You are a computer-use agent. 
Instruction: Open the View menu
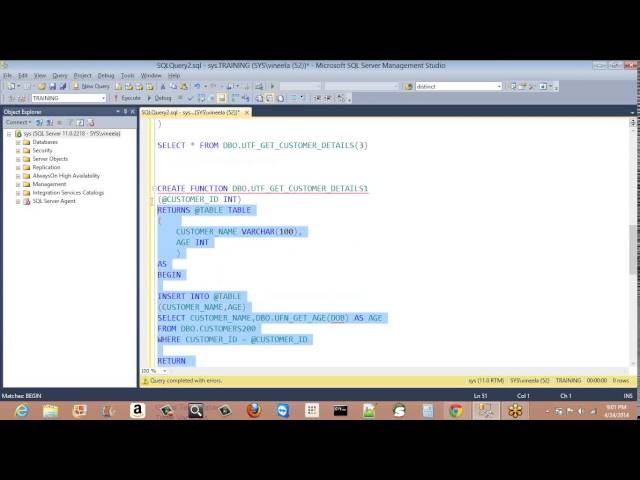tap(40, 76)
